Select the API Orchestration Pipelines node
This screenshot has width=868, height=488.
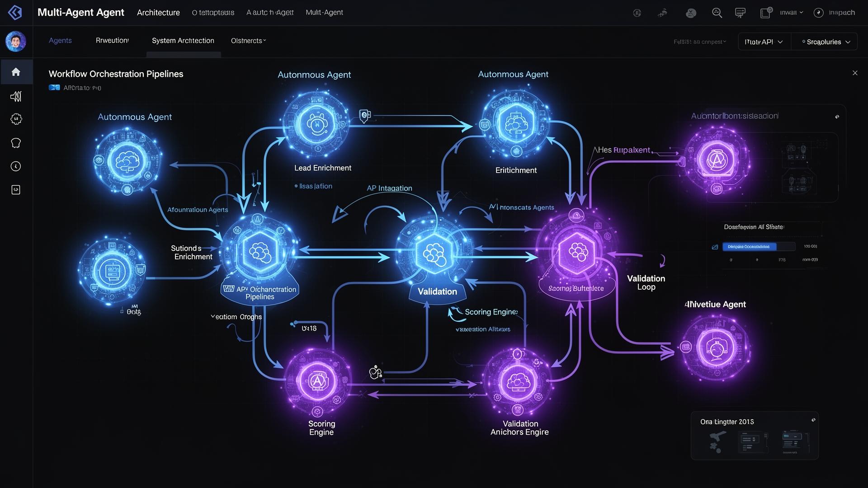(x=260, y=254)
